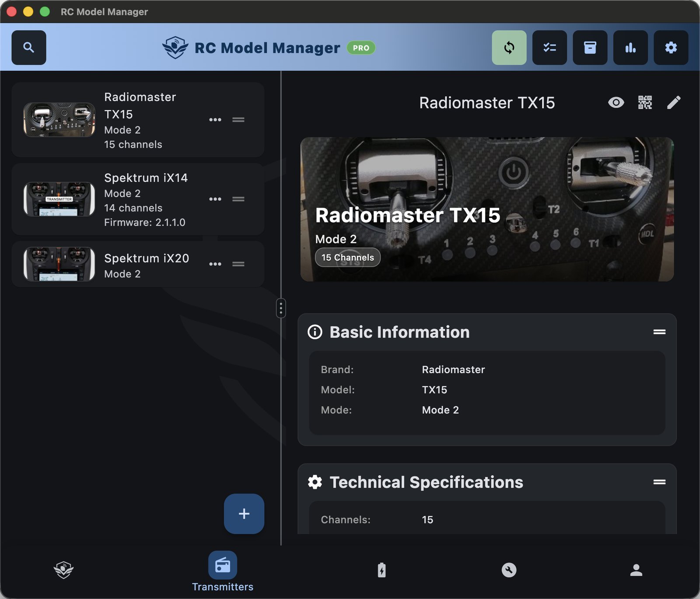Click the Radiomaster TX15 hero image
This screenshot has width=700, height=599.
pos(487,209)
